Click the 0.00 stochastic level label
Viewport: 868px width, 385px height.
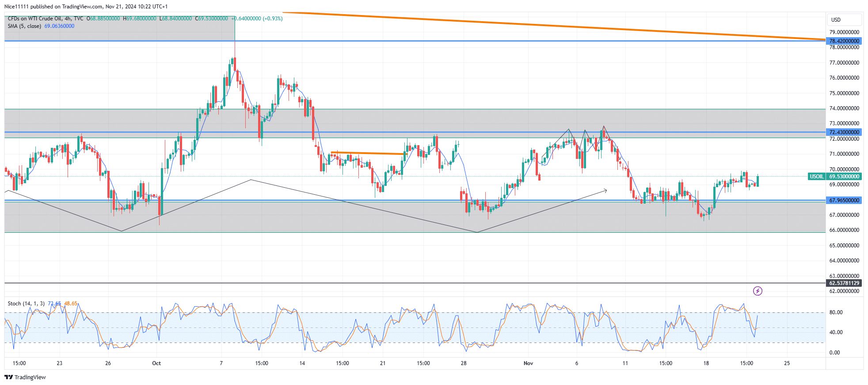(834, 352)
